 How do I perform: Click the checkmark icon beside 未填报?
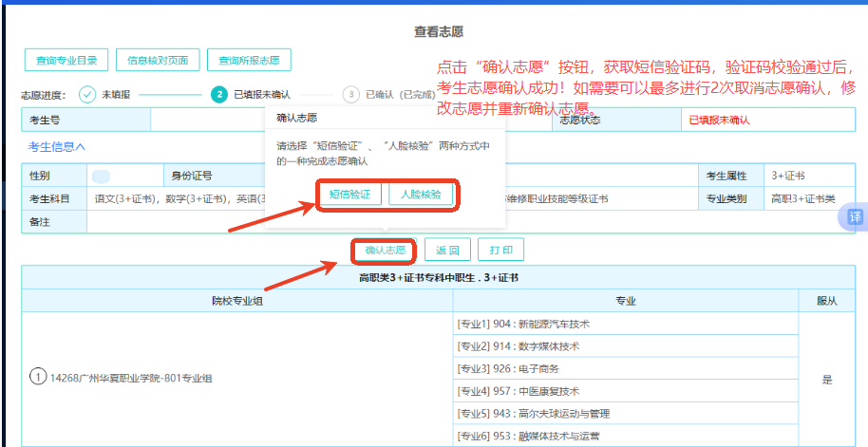click(87, 95)
